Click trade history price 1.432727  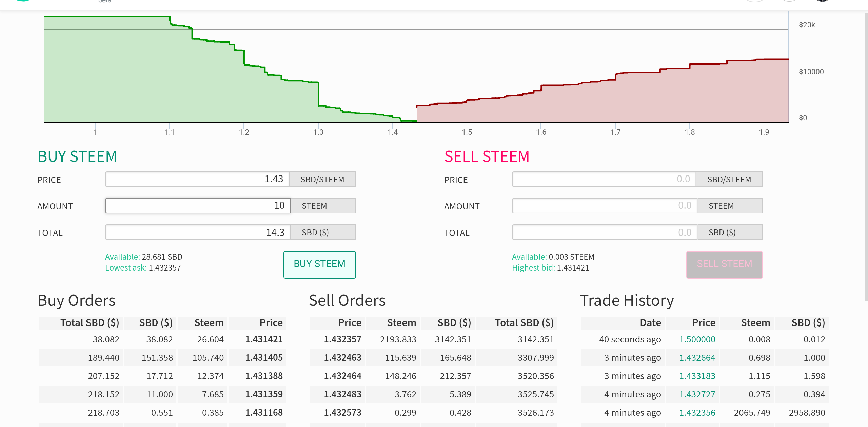click(x=697, y=394)
